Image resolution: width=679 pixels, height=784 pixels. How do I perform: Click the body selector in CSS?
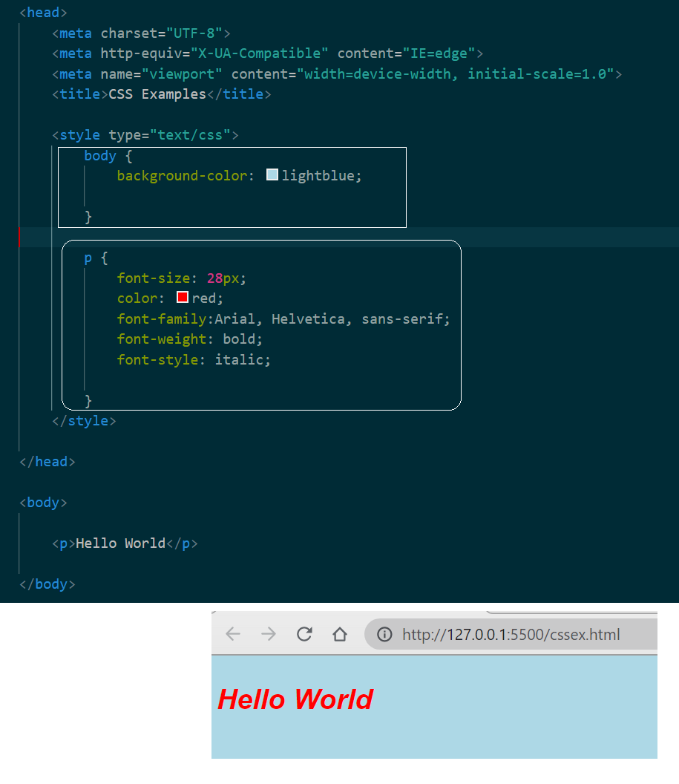[100, 156]
